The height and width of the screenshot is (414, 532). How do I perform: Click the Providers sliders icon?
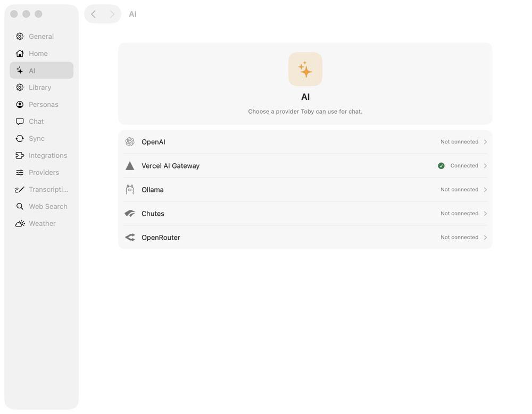pyautogui.click(x=20, y=172)
